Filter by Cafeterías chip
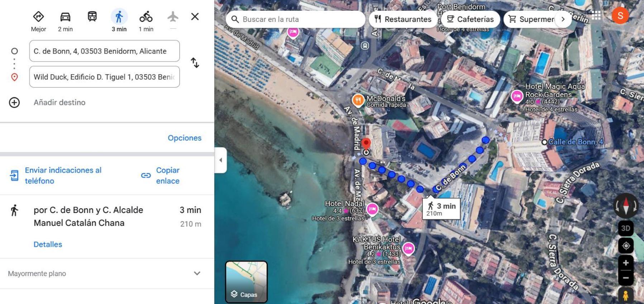The width and height of the screenshot is (644, 304). pos(471,19)
